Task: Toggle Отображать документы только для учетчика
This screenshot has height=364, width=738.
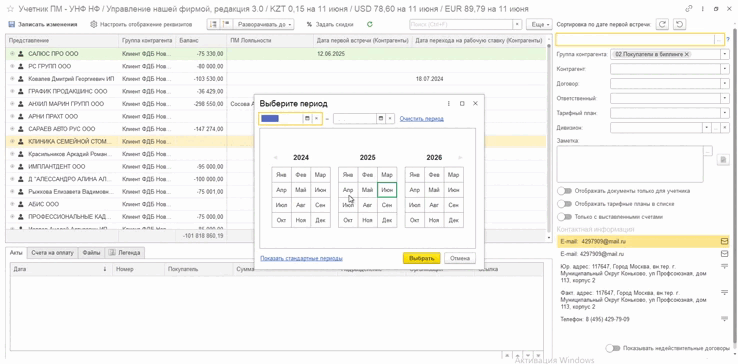Action: 564,191
